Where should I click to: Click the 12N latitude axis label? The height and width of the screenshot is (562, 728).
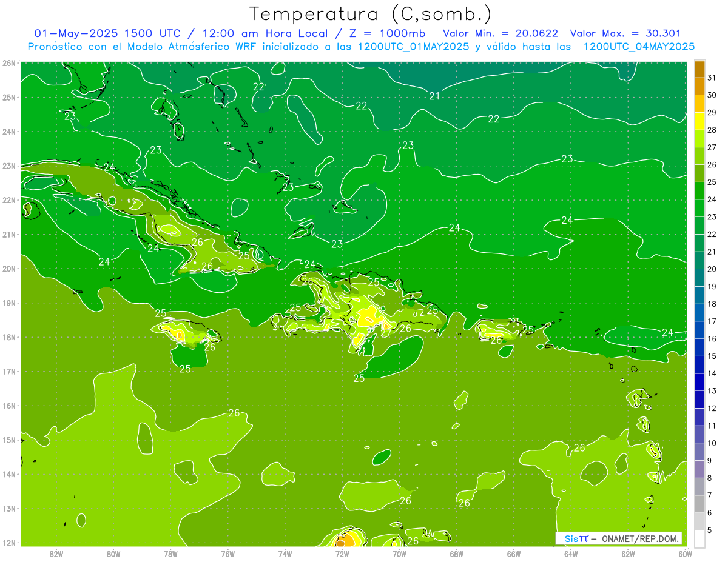(x=9, y=543)
